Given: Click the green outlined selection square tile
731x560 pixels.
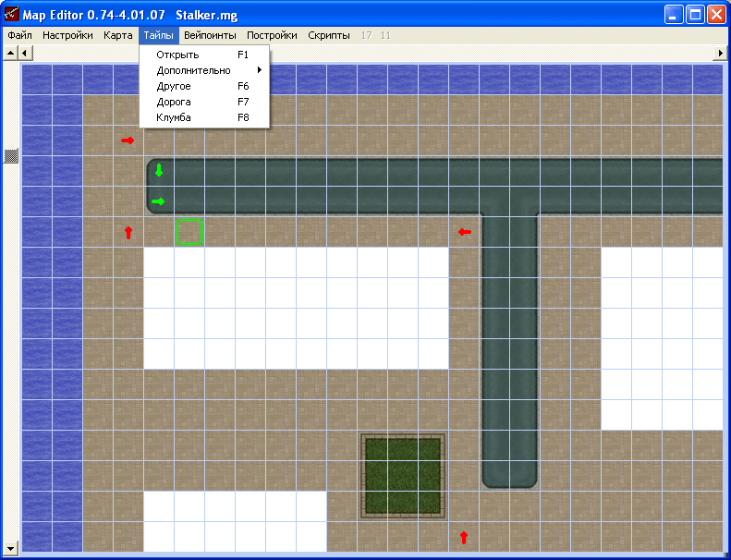Looking at the screenshot, I should 189,232.
